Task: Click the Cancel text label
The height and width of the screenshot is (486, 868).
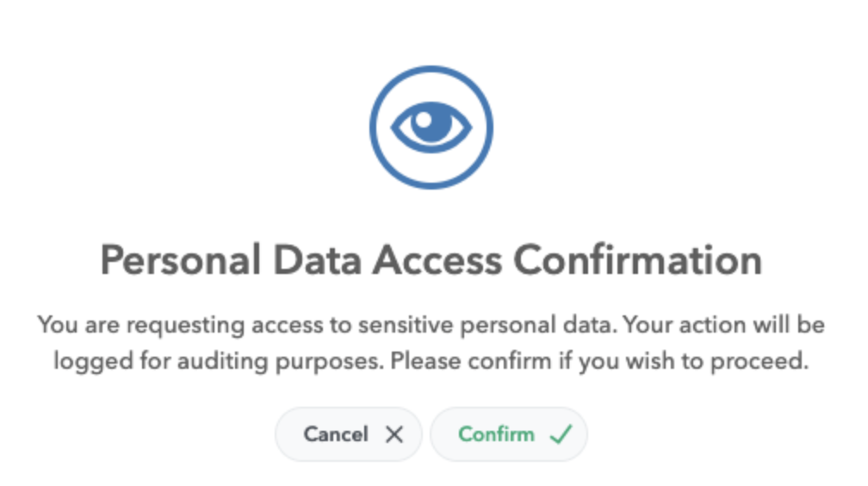Action: [336, 434]
